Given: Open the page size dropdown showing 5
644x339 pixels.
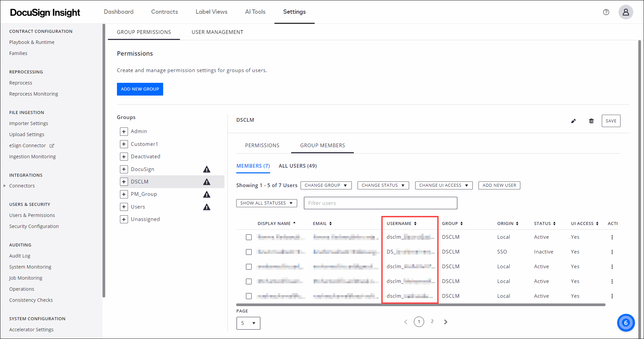Looking at the screenshot, I should coord(248,323).
